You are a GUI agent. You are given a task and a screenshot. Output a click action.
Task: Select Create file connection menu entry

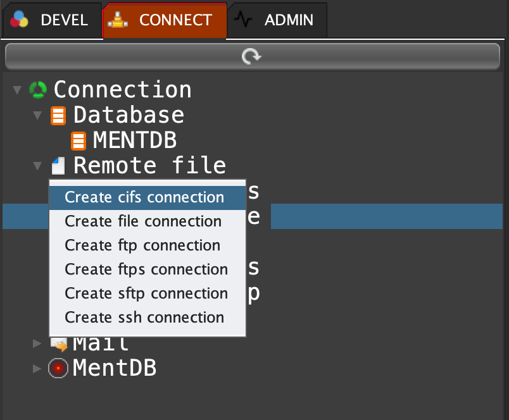point(143,221)
